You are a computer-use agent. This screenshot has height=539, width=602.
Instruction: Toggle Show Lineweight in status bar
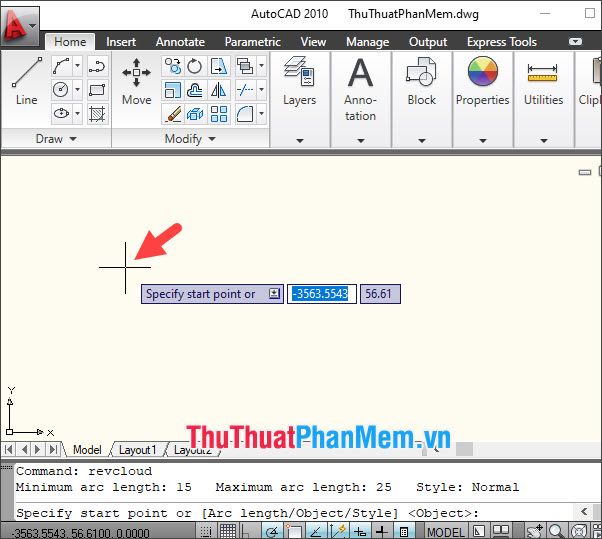tap(382, 531)
